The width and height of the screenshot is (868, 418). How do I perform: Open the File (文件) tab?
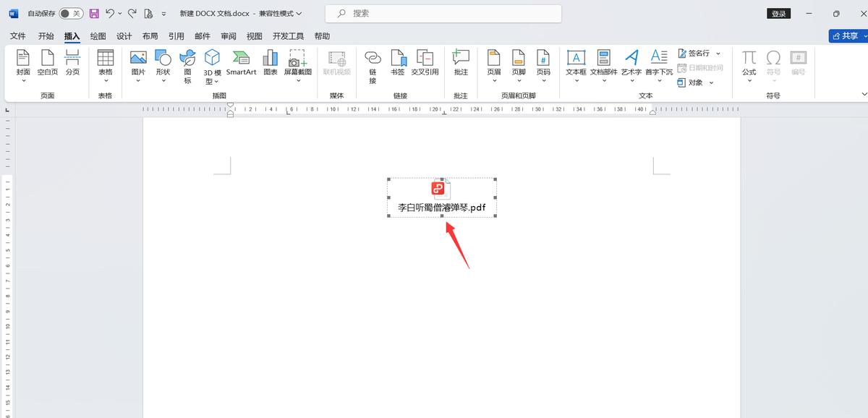pos(18,36)
